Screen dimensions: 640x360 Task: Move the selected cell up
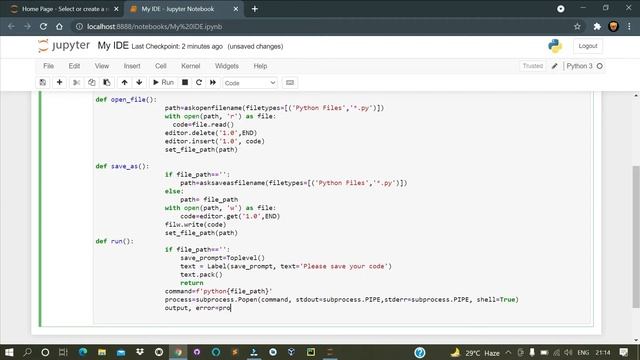point(124,83)
